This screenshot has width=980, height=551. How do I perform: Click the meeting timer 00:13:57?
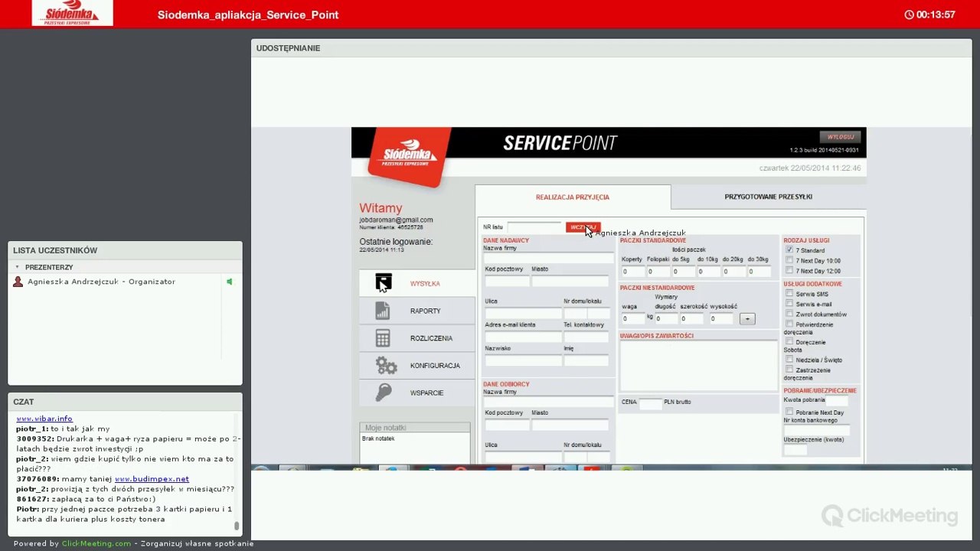point(936,15)
